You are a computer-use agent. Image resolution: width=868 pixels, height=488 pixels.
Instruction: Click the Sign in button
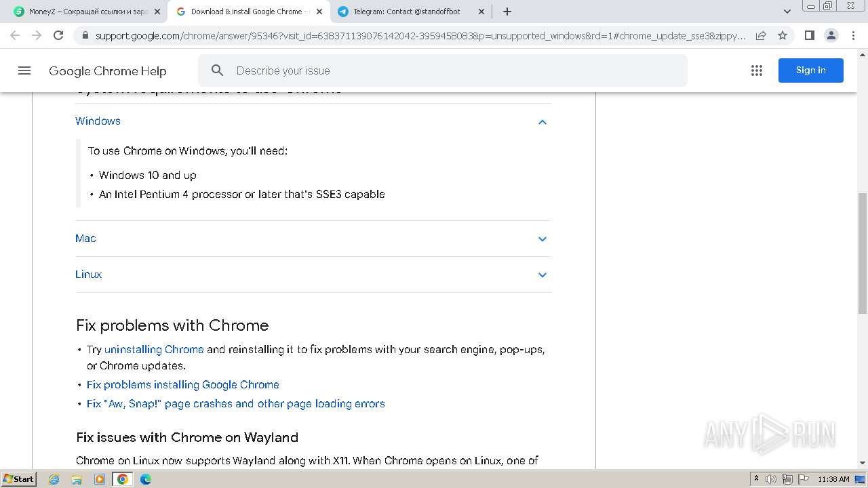point(810,70)
